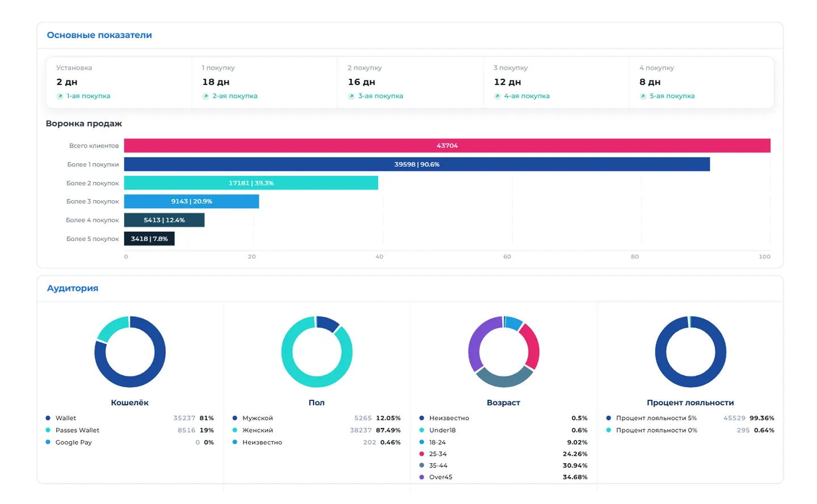Select the bar showing 9143 | 20.9%
Viewport: 817px width, 504px height.
pos(192,201)
